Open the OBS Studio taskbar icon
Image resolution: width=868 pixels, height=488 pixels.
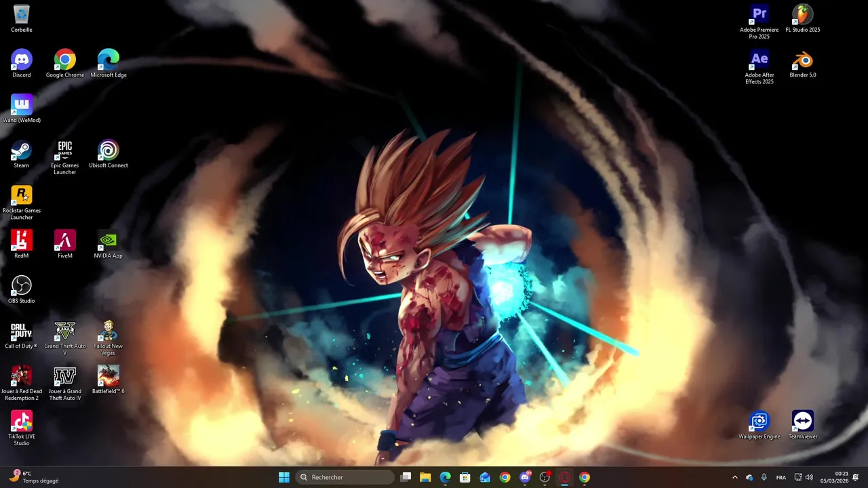click(545, 477)
